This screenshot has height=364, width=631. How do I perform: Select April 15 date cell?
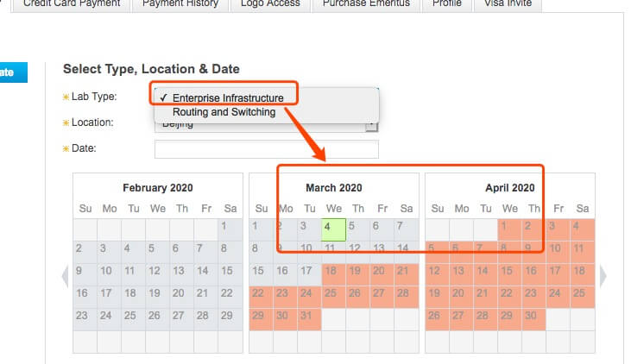pyautogui.click(x=509, y=271)
